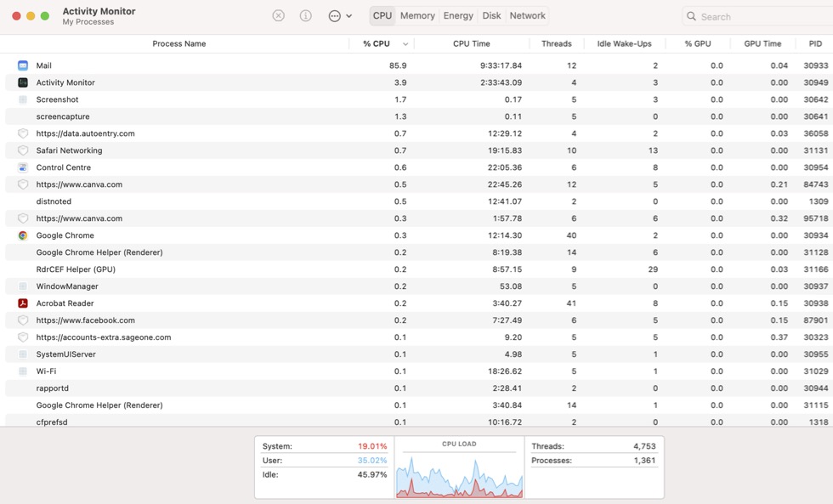Click the search magnifier icon

click(691, 16)
